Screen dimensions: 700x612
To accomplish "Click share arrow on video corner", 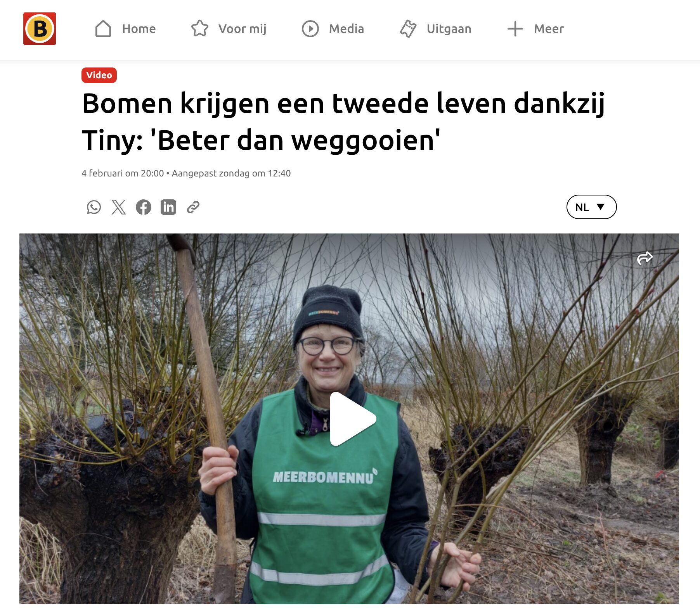I will click(645, 258).
